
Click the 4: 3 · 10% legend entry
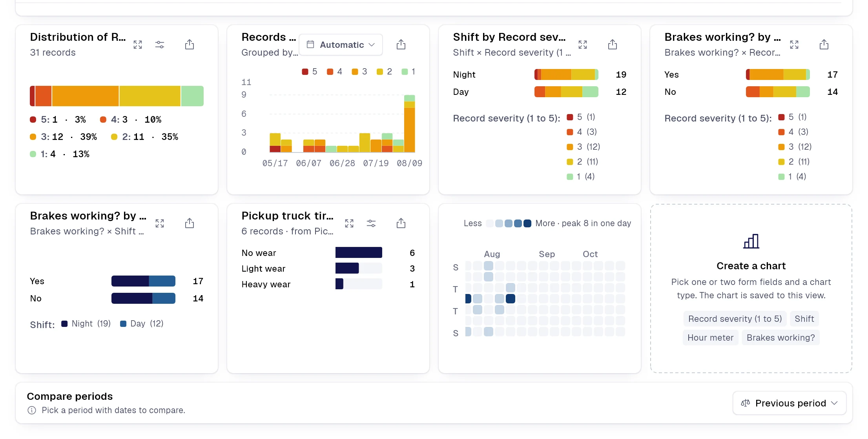[131, 120]
